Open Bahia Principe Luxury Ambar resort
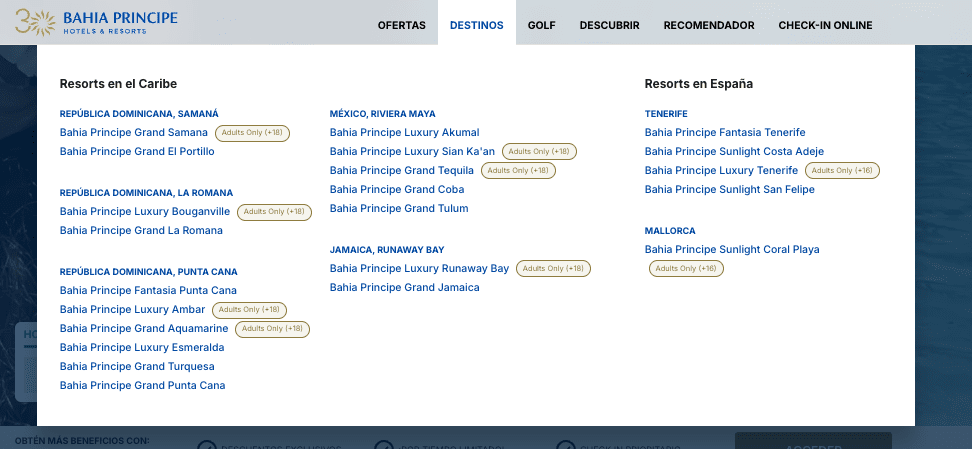 pos(132,310)
